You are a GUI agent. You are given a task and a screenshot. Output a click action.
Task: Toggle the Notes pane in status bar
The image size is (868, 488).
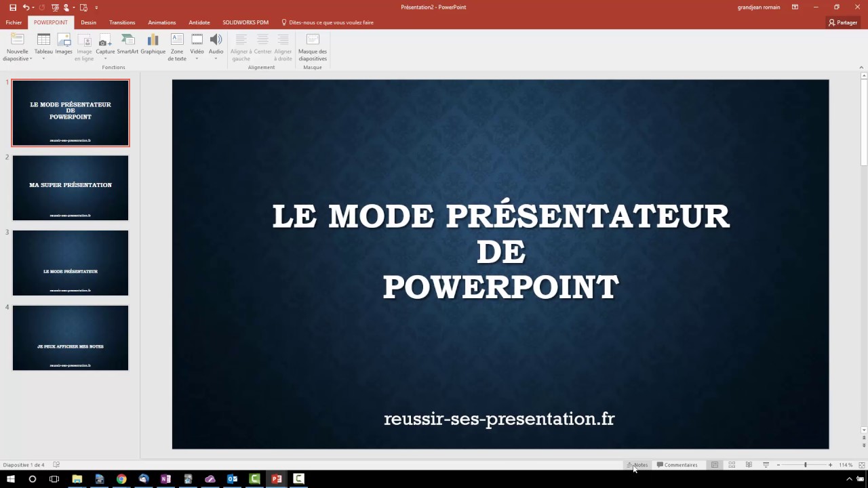tap(637, 465)
